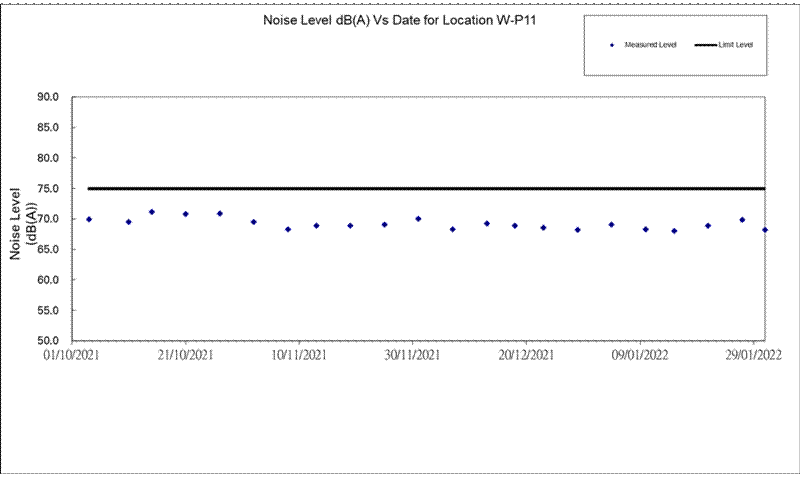The width and height of the screenshot is (803, 480).
Task: Click the 75.0 y-axis label
Action: tap(48, 188)
